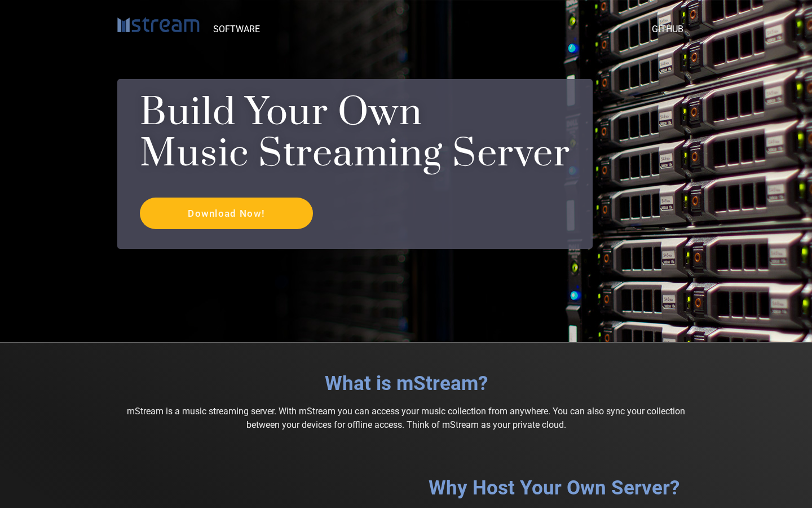This screenshot has width=812, height=508.
Task: Click the paragraph starting 'mStream is a music streaming server'
Action: coord(406,418)
